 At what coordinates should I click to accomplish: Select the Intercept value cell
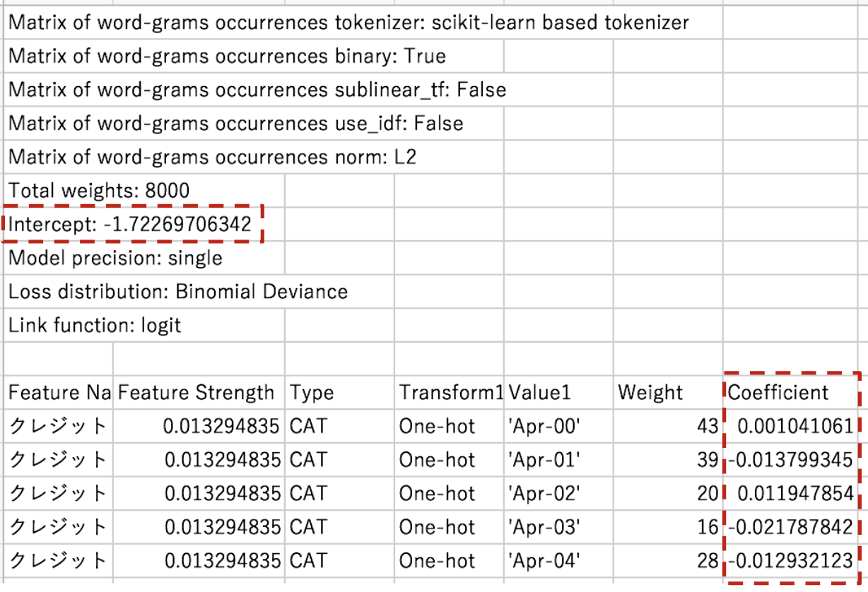coord(130,225)
